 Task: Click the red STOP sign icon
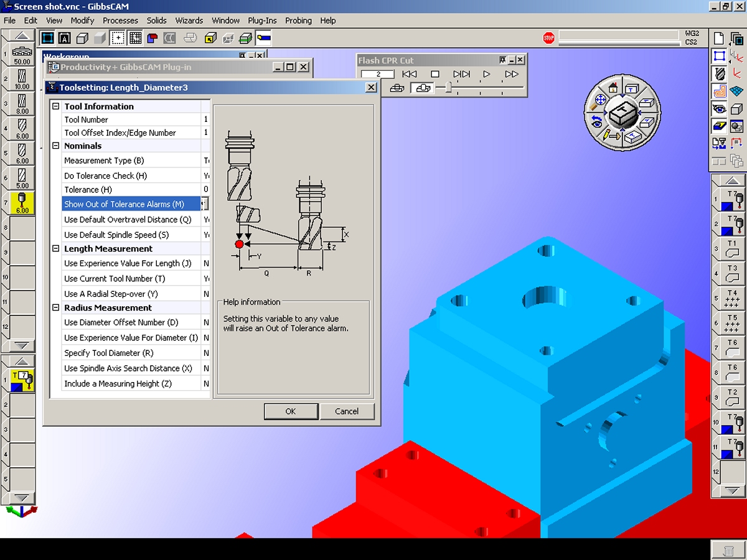(548, 39)
